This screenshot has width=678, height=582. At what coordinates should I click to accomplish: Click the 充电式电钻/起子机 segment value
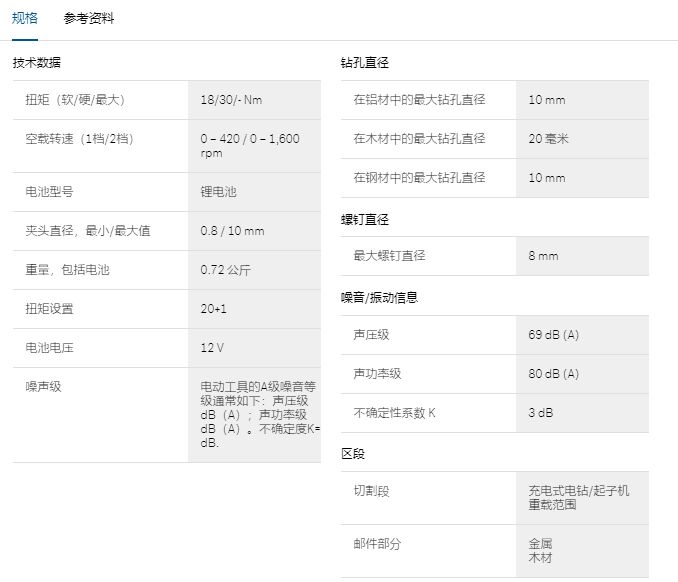click(579, 491)
